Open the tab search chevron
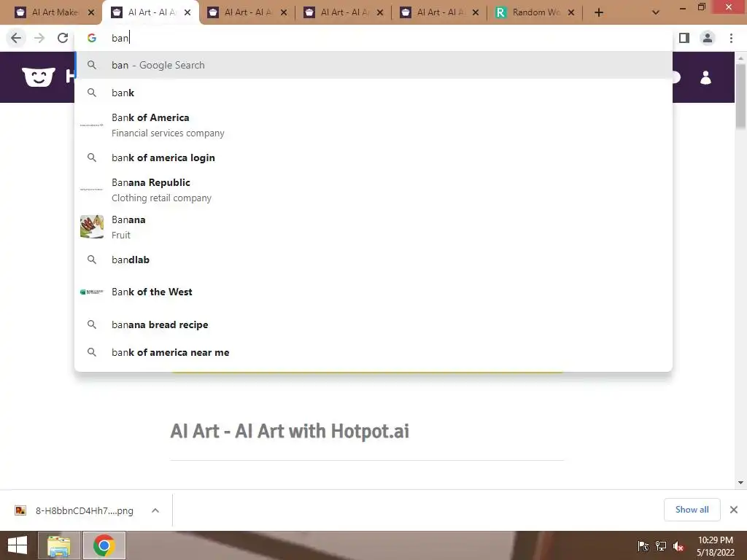Screen dimensions: 747x560 click(x=656, y=13)
